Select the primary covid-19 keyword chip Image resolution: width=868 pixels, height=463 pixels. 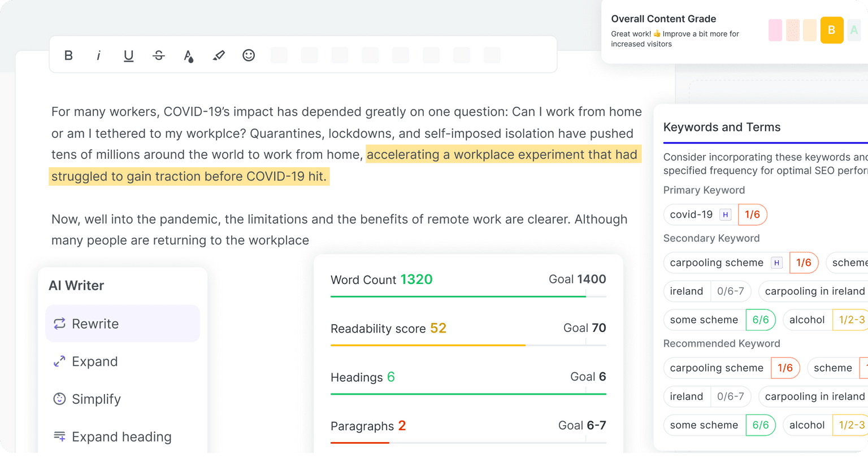pyautogui.click(x=715, y=215)
